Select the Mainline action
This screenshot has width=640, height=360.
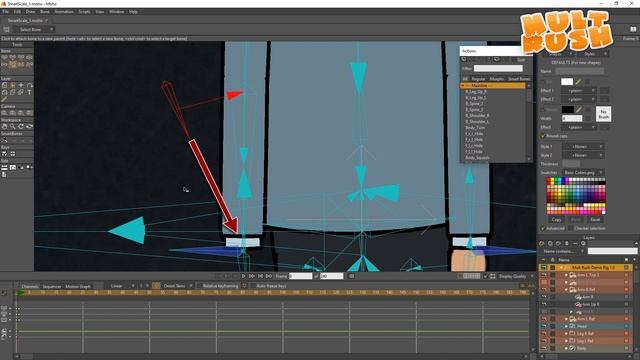tap(493, 86)
